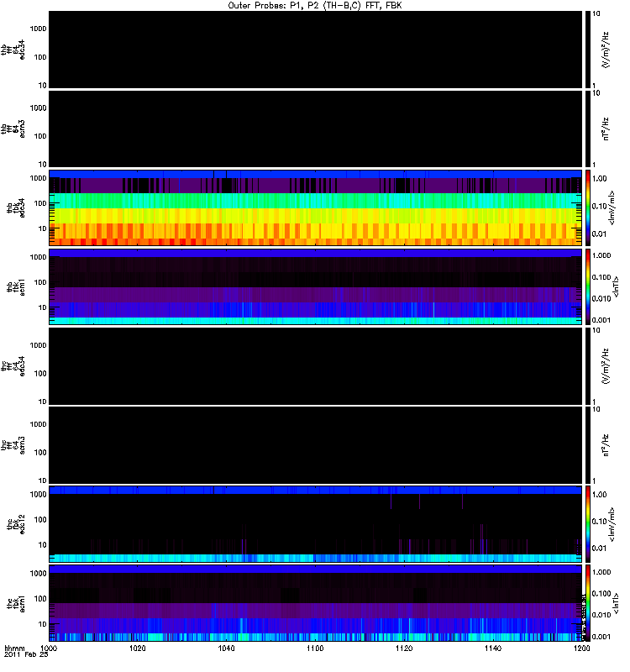Click the black color bar beside thb fff edc34

pos(588,50)
